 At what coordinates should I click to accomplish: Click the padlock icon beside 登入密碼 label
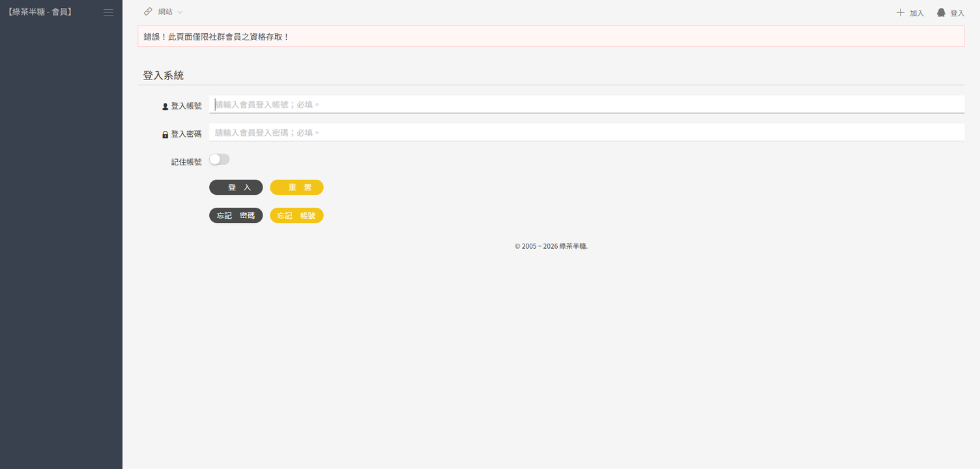point(165,134)
